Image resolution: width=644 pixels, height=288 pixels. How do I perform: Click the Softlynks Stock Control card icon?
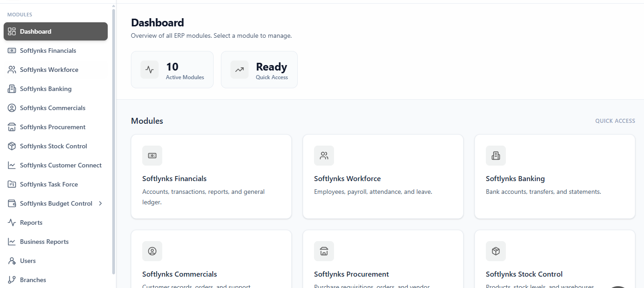point(496,251)
